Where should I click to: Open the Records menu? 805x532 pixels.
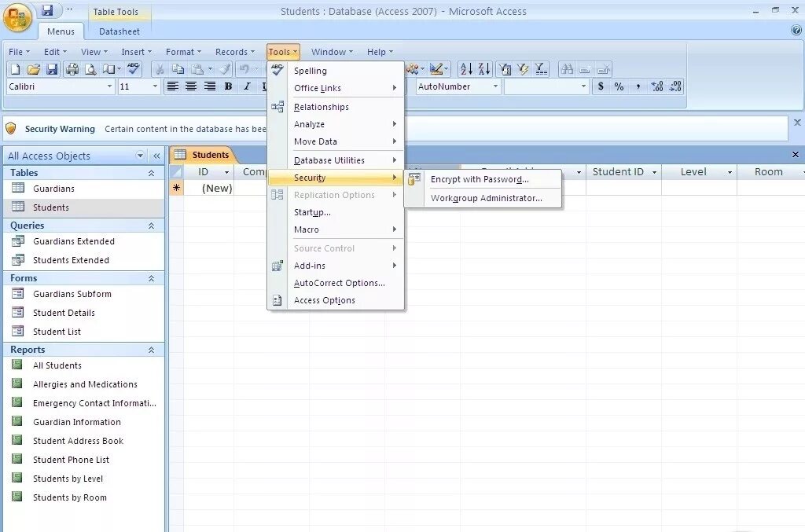click(x=234, y=52)
